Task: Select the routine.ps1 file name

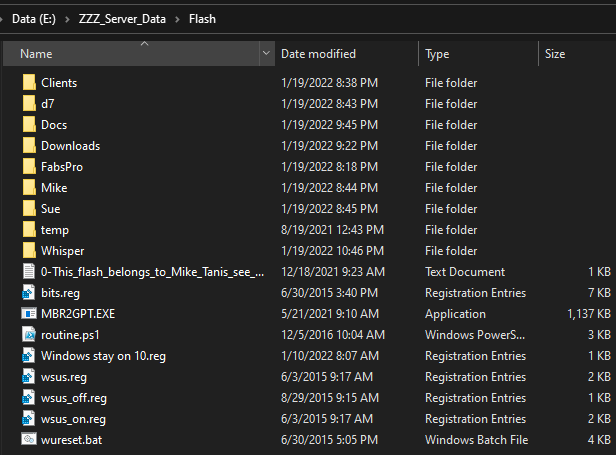Action: tap(70, 335)
